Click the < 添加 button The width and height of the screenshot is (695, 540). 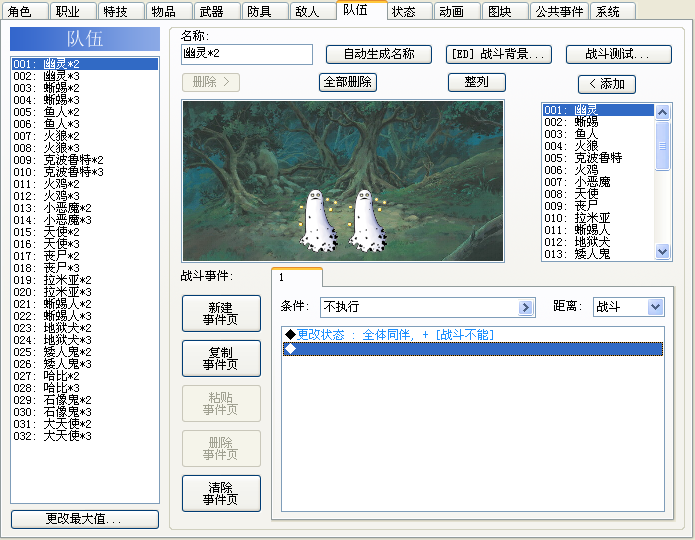(x=607, y=84)
